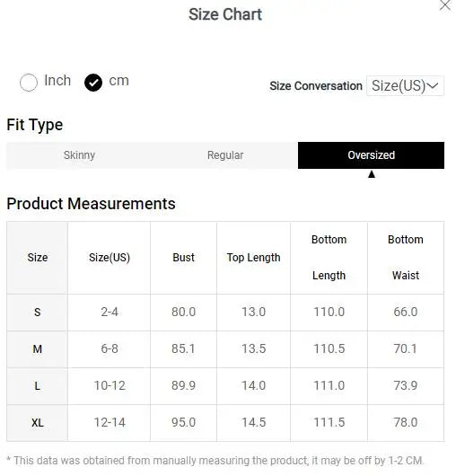The height and width of the screenshot is (476, 456).
Task: Click the triangle marker under Oversized
Action: point(372,174)
